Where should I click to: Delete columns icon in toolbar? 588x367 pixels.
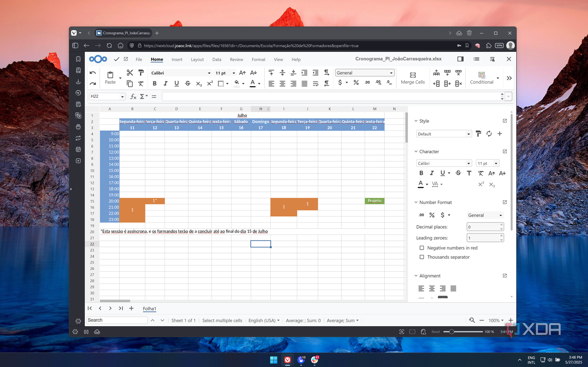point(458,83)
